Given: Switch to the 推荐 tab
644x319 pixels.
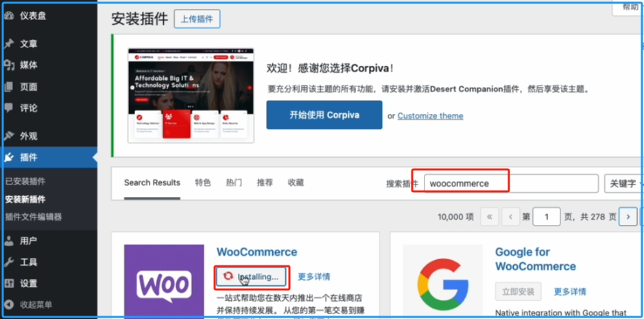Looking at the screenshot, I should [x=265, y=183].
